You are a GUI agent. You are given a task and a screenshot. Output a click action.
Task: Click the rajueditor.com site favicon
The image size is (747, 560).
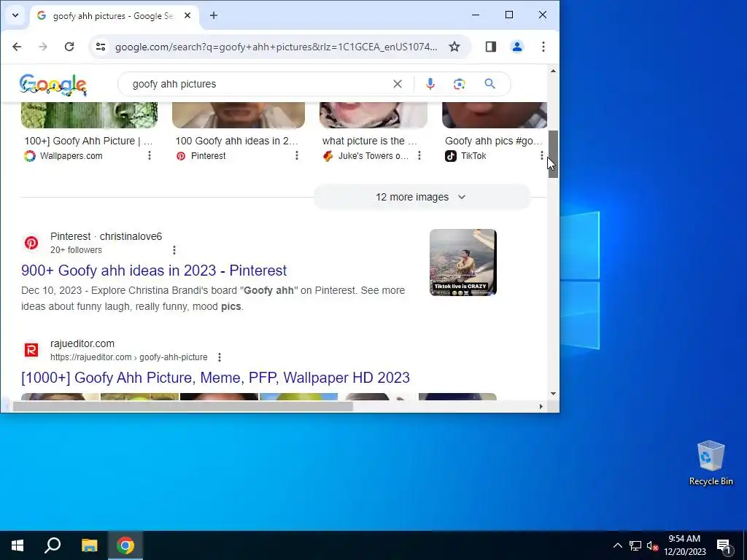click(x=31, y=350)
